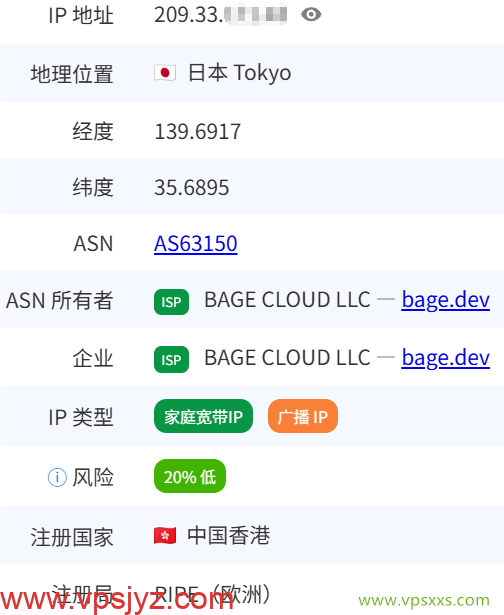Open the bage.dev link in the 企业 row
This screenshot has height=615, width=504.
[446, 358]
